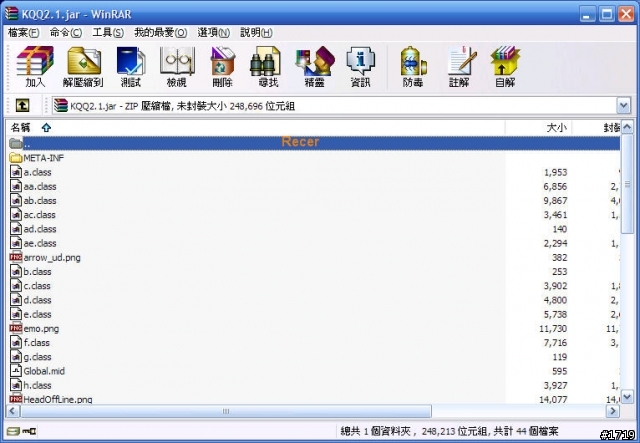
Task: Click the Global.mid file icon
Action: tap(16, 371)
